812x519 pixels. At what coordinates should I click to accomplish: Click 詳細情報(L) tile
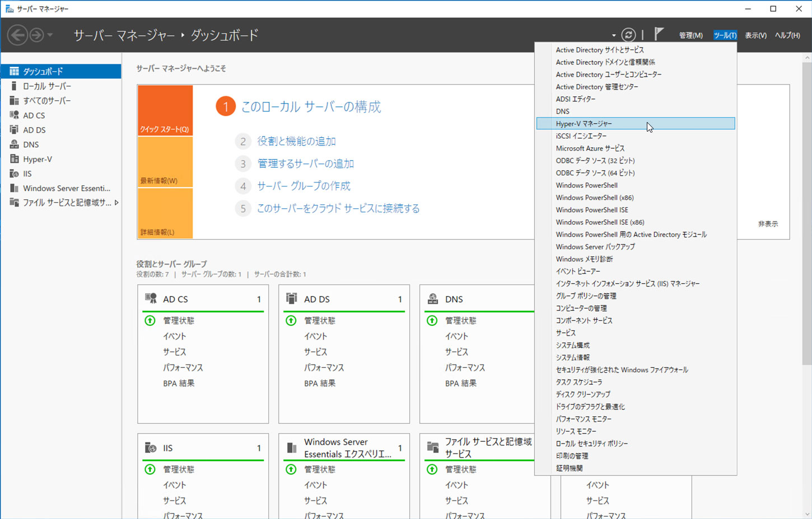[165, 213]
